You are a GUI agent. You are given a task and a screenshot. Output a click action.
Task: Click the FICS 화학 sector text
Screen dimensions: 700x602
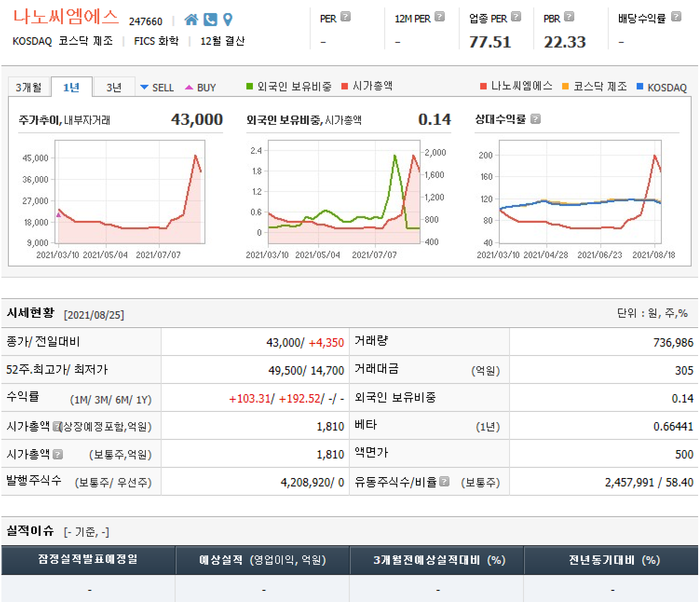tap(156, 41)
